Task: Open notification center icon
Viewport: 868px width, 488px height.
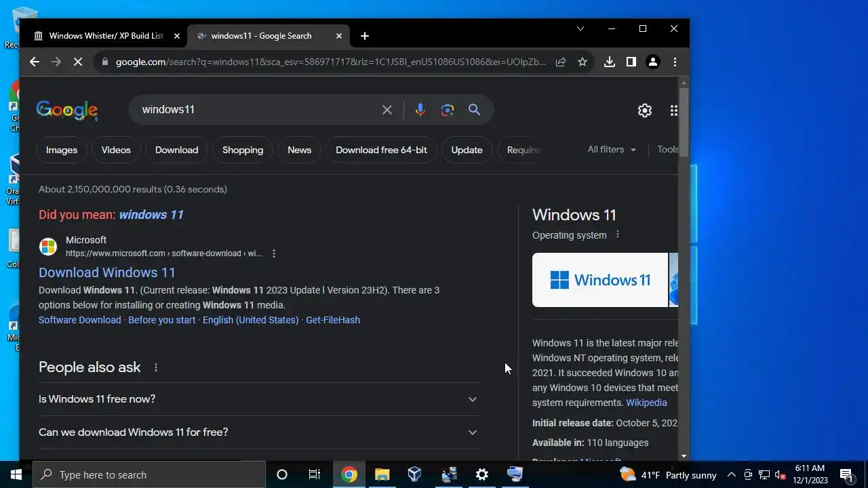Action: [846, 474]
